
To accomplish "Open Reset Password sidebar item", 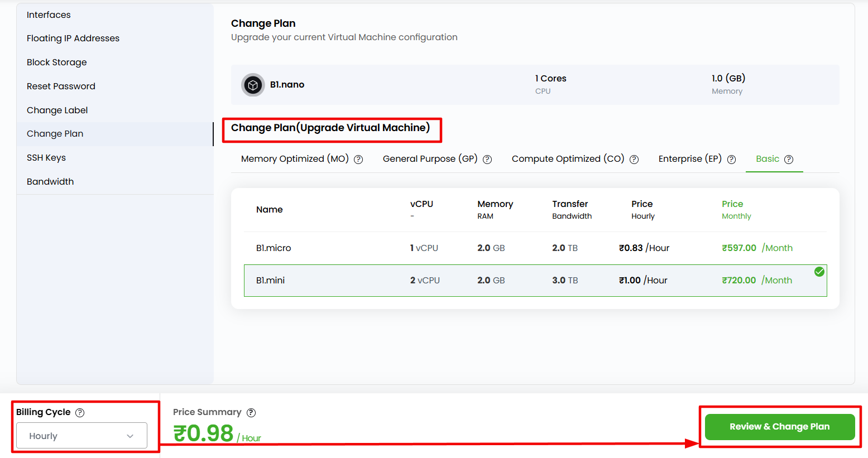I will pos(61,86).
